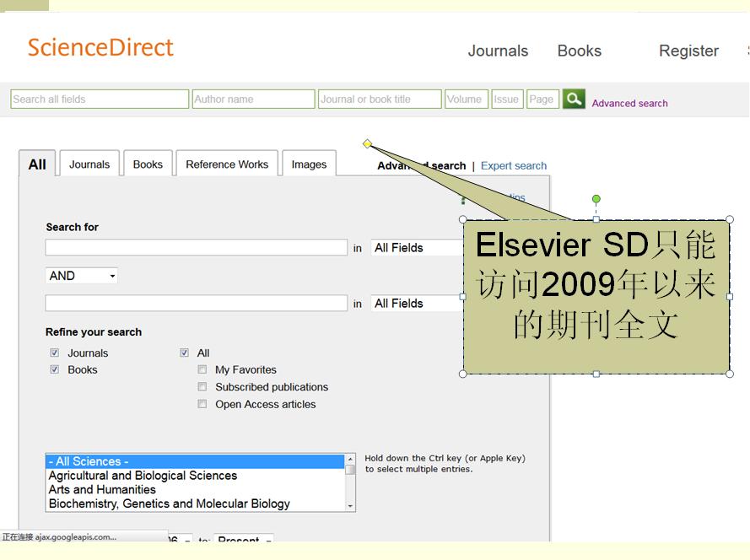Screen dimensions: 750x560
Task: Focus the Issue field
Action: (x=508, y=99)
